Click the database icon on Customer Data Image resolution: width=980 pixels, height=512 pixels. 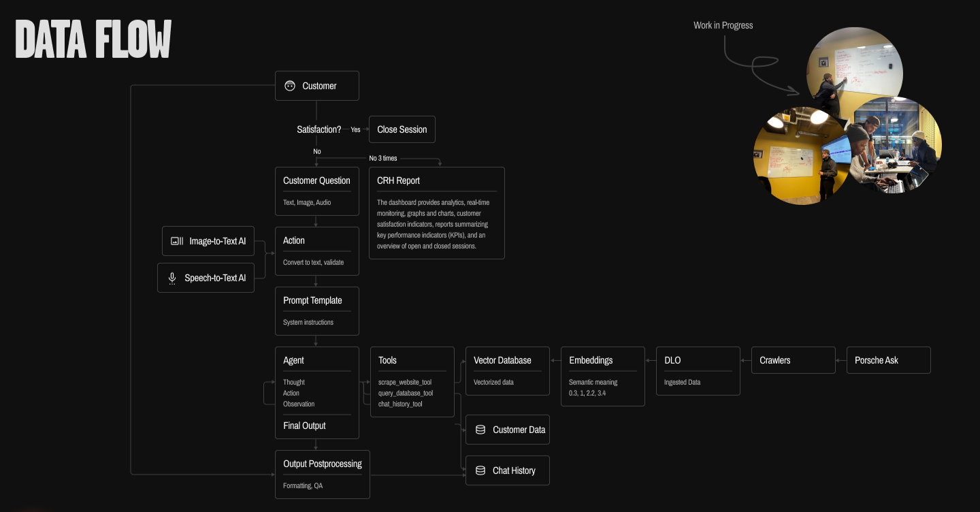point(481,429)
